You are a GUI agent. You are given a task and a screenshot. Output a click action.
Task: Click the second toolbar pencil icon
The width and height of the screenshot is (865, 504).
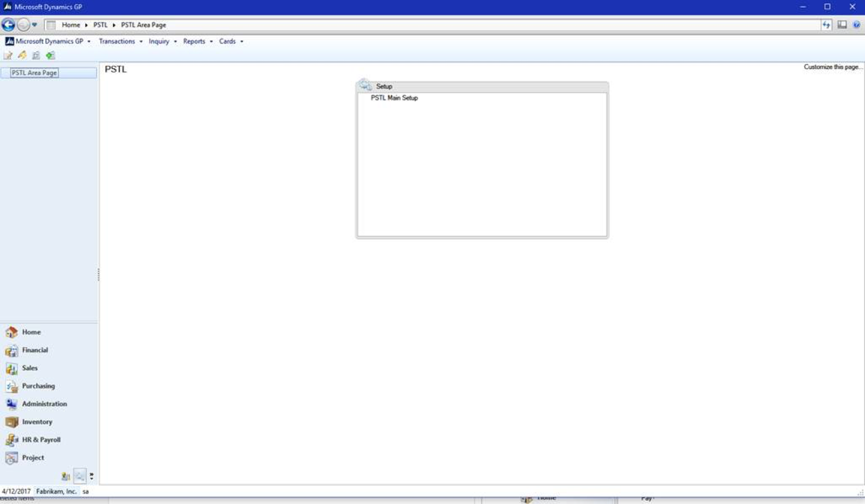[x=22, y=55]
